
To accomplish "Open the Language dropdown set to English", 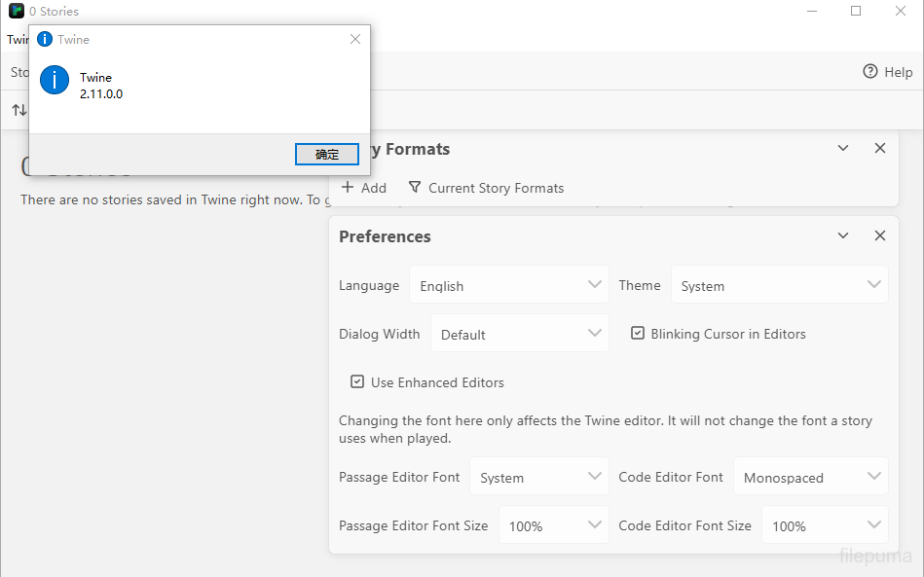I will pyautogui.click(x=509, y=285).
